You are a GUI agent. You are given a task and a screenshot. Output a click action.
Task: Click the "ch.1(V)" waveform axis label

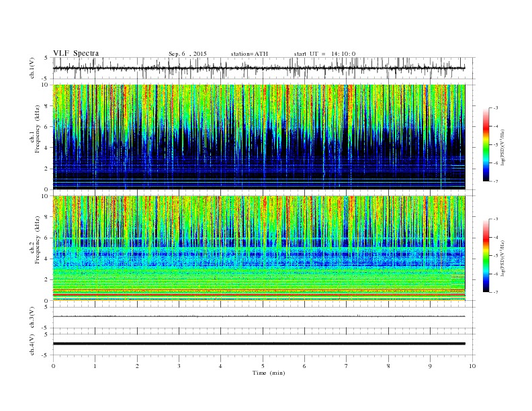(32, 68)
